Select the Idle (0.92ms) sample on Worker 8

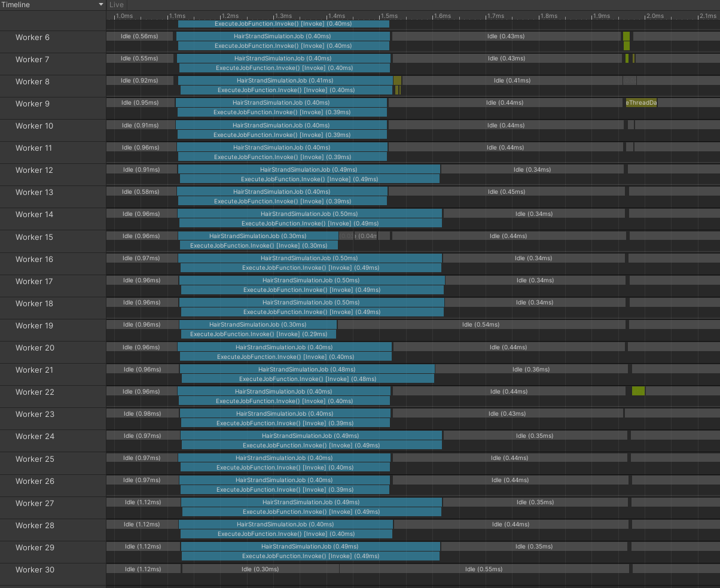click(x=139, y=81)
